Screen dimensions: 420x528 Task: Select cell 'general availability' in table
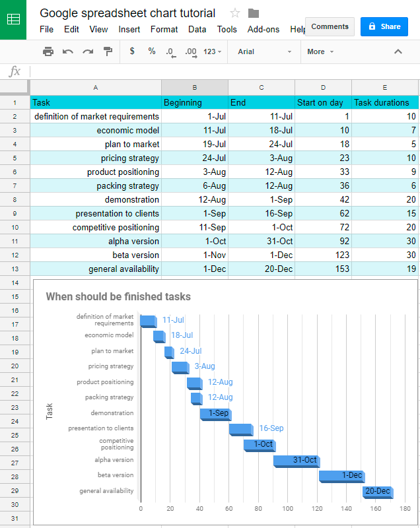click(96, 269)
